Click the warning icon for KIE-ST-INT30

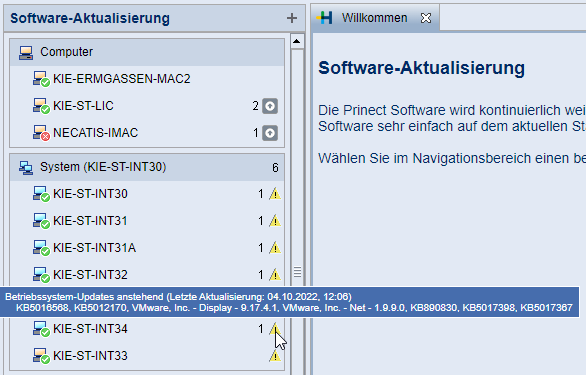pos(275,194)
